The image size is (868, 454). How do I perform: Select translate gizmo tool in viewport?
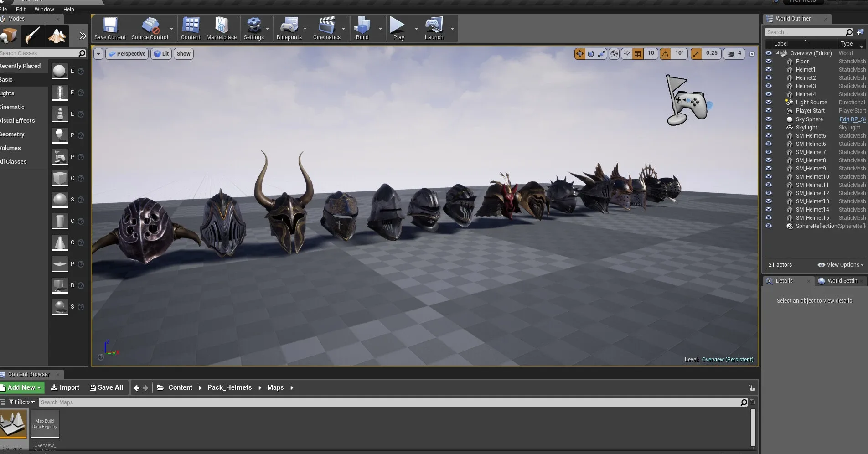579,54
